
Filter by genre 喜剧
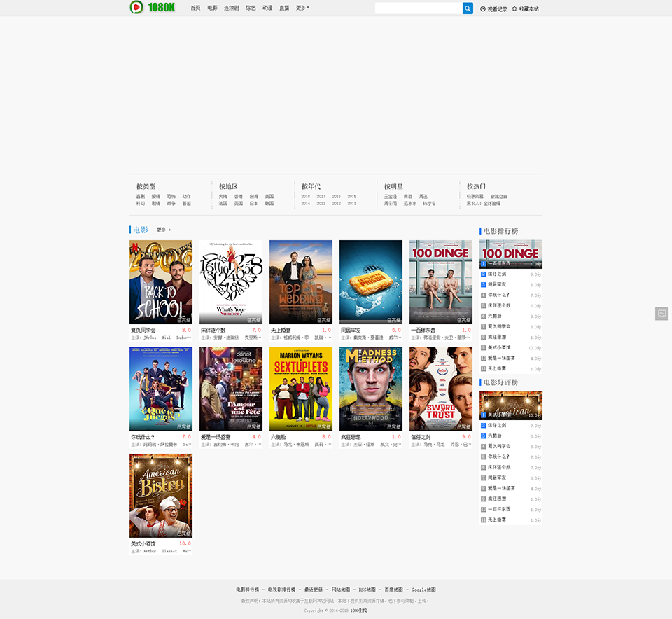pyautogui.click(x=141, y=196)
